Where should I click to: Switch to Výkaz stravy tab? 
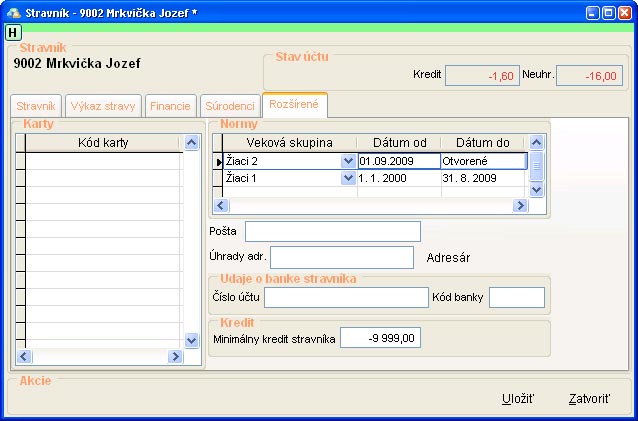click(x=103, y=105)
